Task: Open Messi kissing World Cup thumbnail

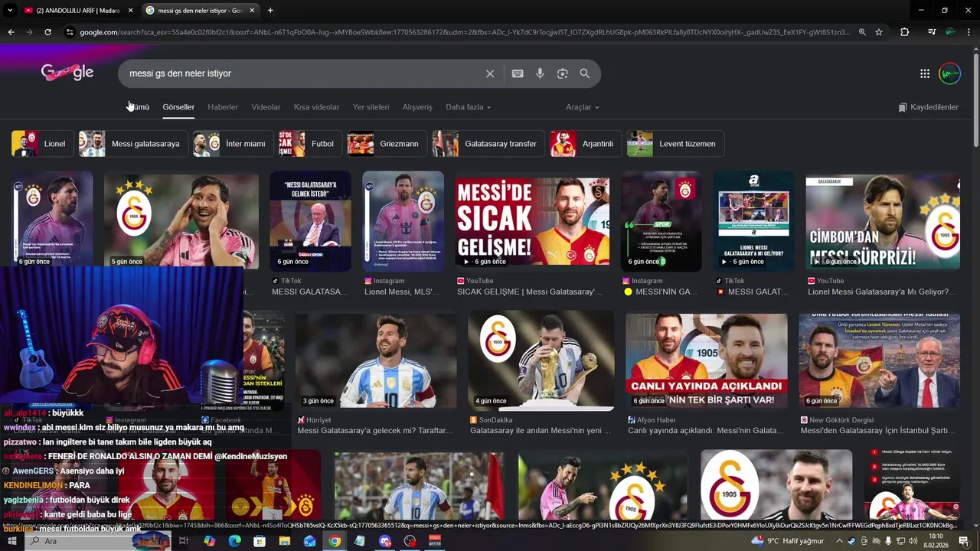Action: [x=541, y=361]
